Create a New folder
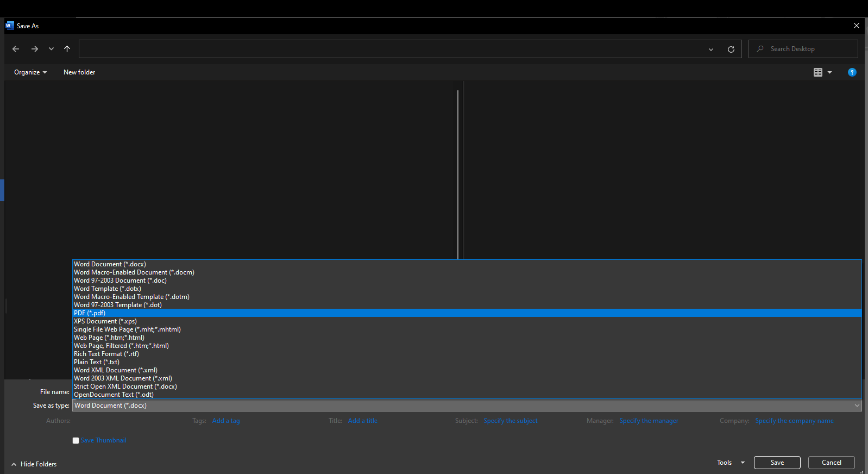868x474 pixels. point(79,72)
